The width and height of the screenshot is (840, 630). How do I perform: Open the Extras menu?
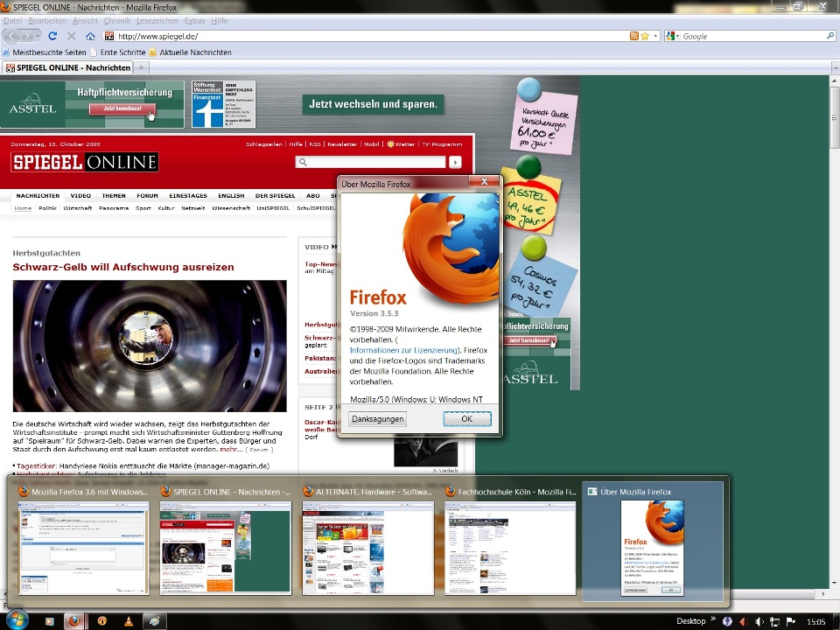click(194, 20)
